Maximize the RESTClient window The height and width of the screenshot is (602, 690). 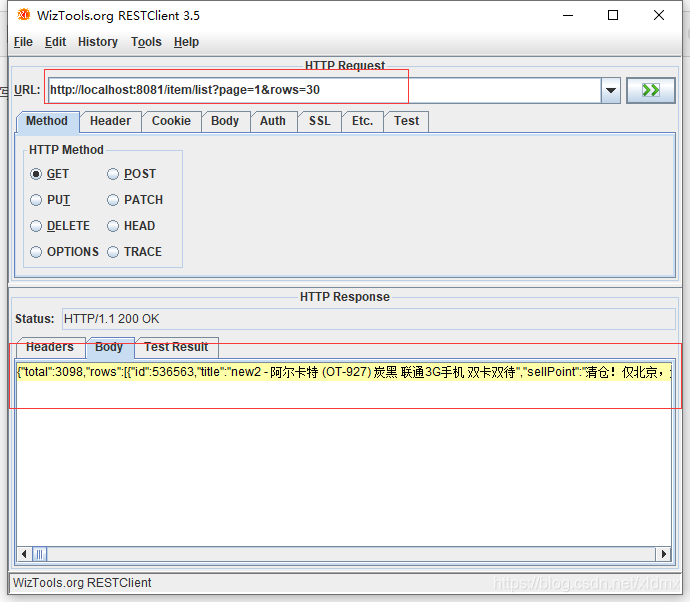[x=613, y=15]
